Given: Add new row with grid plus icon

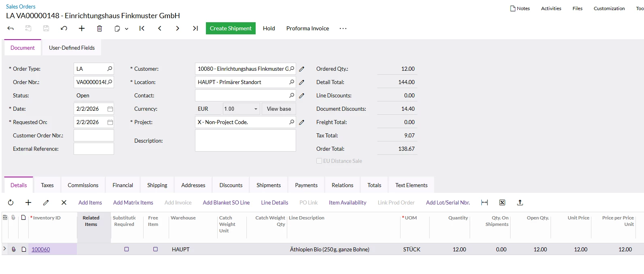Looking at the screenshot, I should point(28,202).
